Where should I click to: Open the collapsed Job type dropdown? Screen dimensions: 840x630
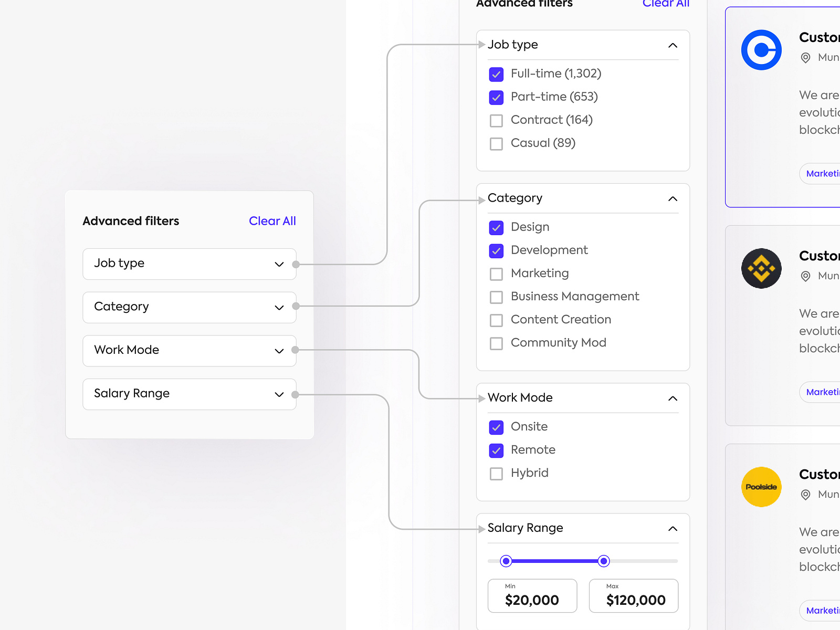tap(190, 264)
